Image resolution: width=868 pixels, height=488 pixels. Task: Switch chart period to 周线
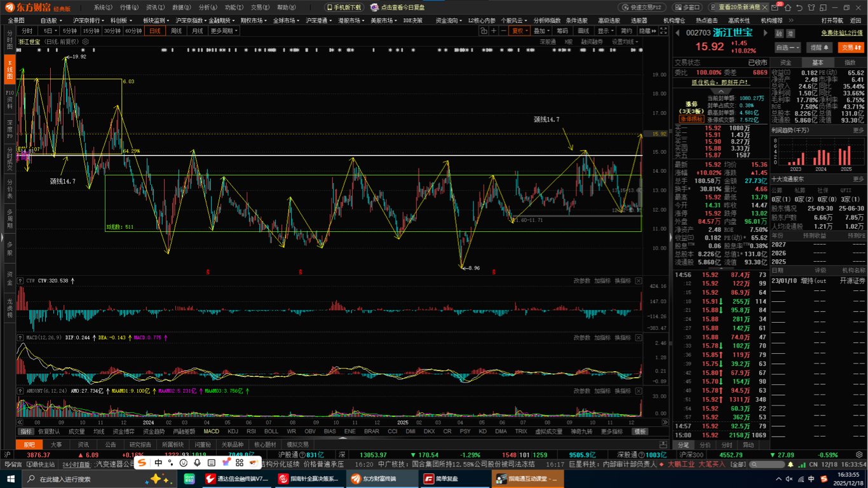pyautogui.click(x=176, y=30)
